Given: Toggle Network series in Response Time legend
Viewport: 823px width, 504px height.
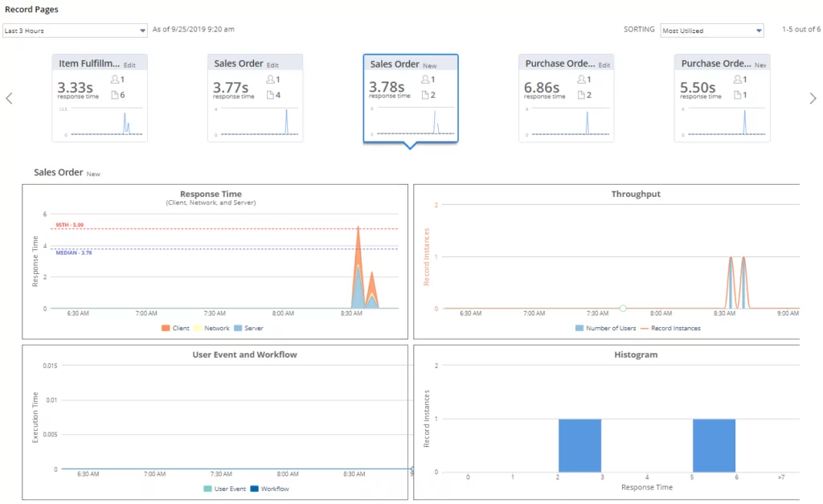Looking at the screenshot, I should coord(211,328).
